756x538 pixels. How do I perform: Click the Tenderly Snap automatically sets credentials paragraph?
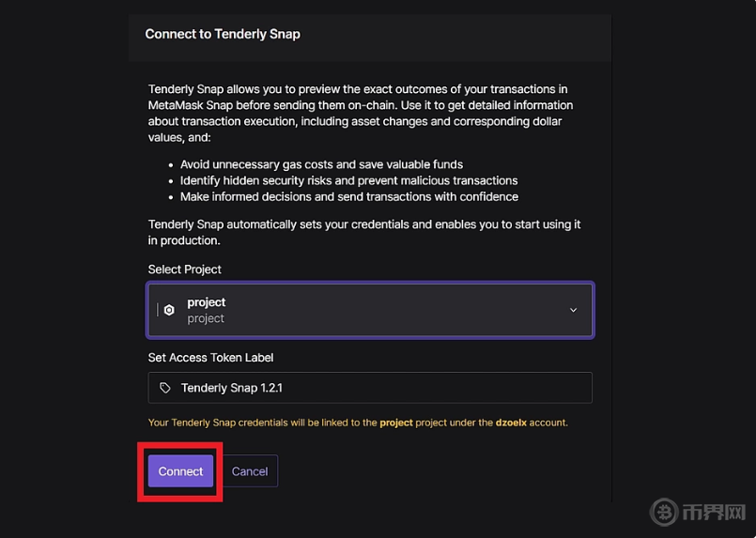(x=364, y=232)
